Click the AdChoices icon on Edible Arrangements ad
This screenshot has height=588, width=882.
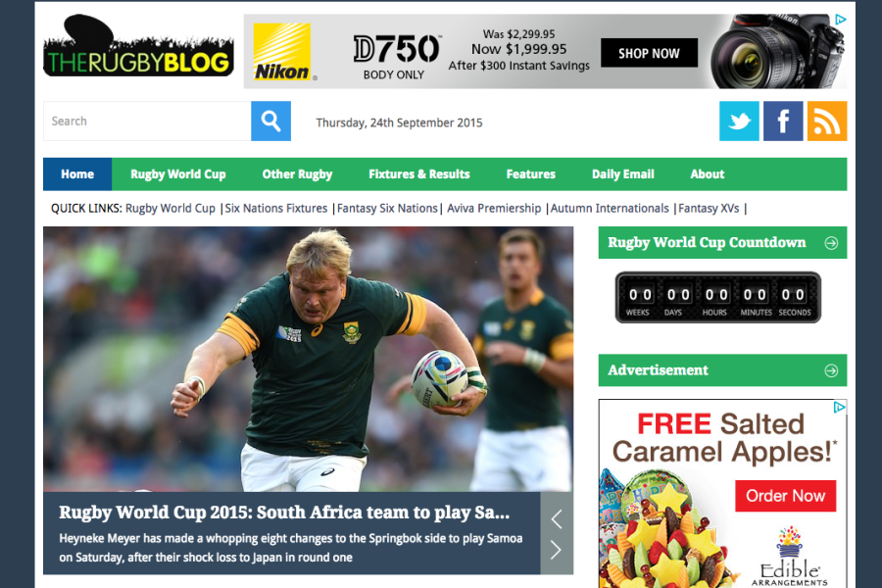point(839,407)
